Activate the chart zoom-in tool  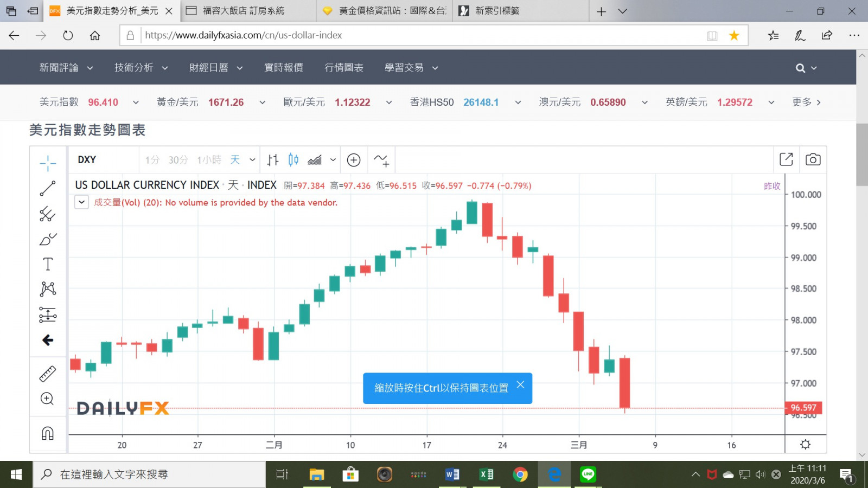(48, 399)
